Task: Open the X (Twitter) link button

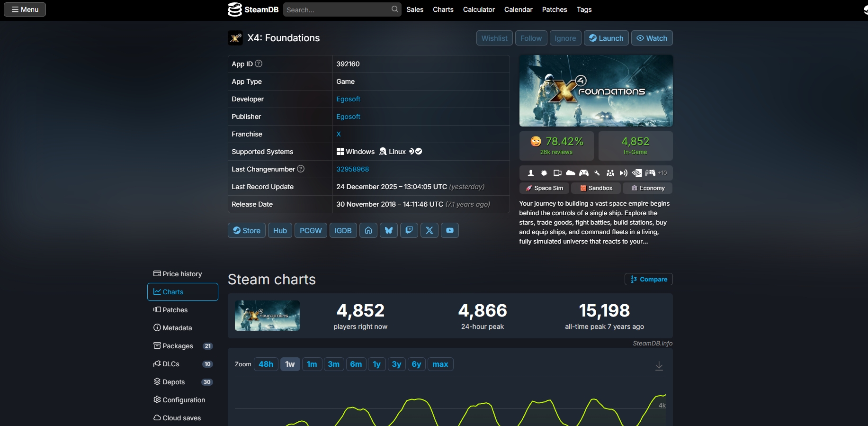Action: tap(430, 230)
